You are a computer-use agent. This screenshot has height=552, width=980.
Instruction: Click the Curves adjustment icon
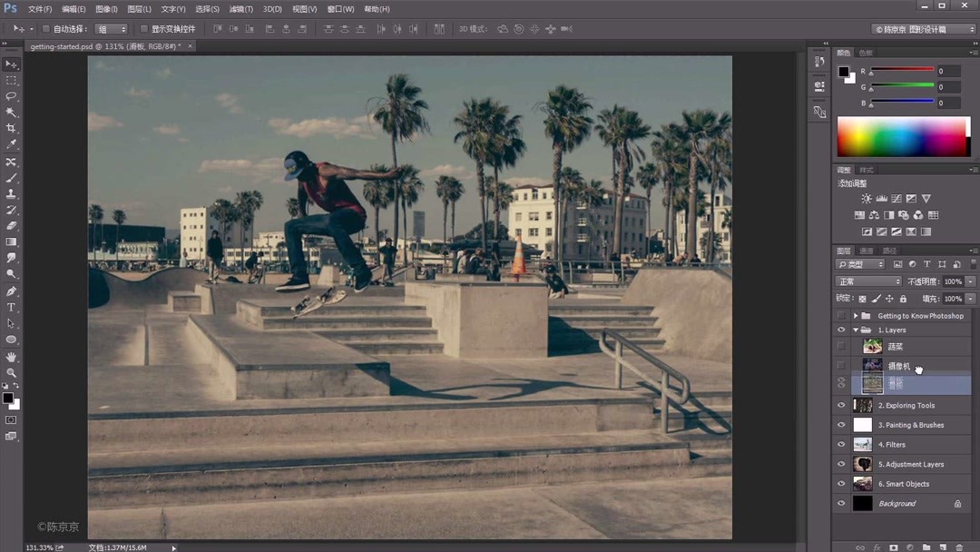pyautogui.click(x=897, y=198)
